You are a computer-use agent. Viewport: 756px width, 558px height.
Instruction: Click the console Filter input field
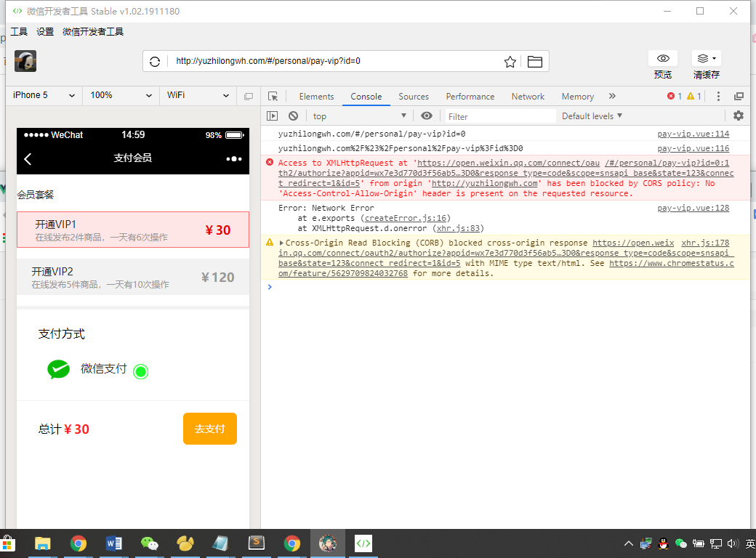click(499, 116)
